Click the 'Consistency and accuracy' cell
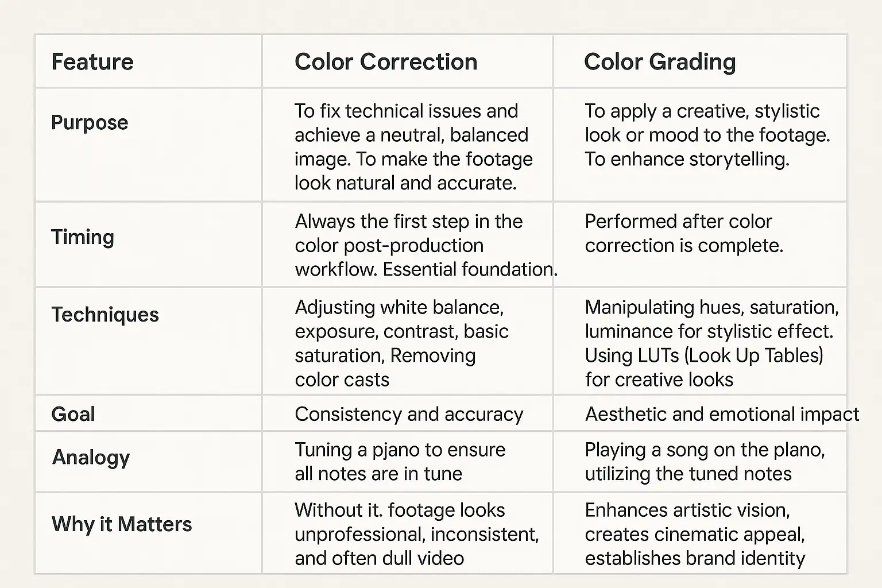 tap(409, 414)
